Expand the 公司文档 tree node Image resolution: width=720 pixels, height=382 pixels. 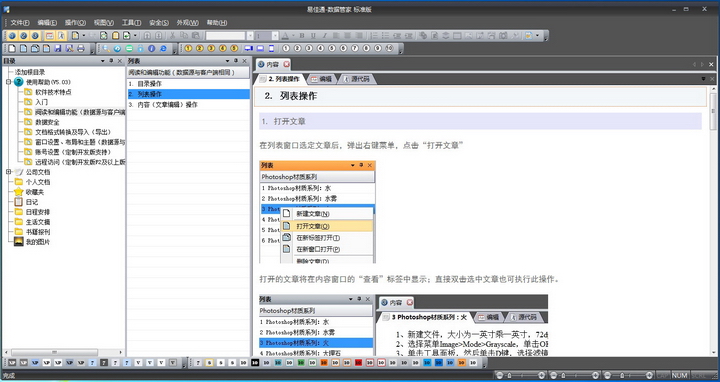8,172
